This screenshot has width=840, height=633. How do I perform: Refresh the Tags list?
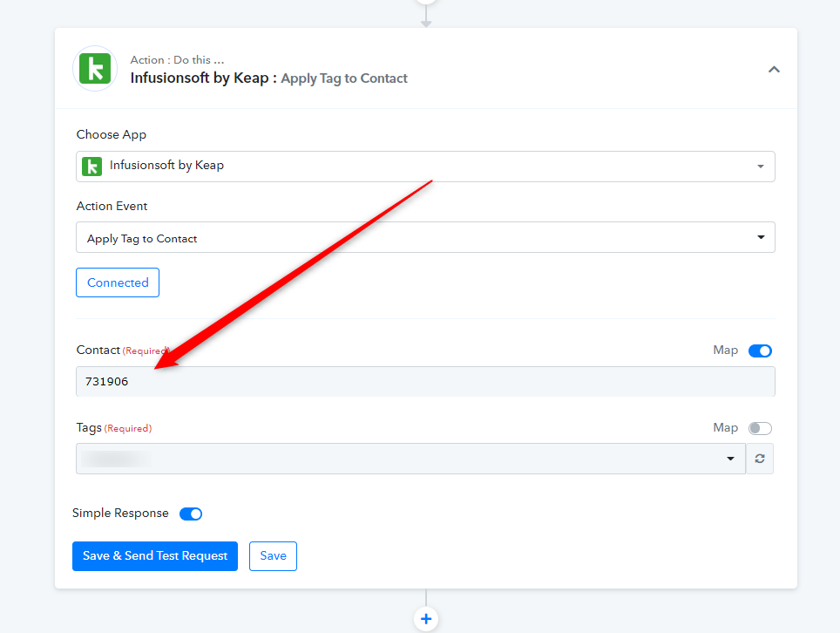760,459
